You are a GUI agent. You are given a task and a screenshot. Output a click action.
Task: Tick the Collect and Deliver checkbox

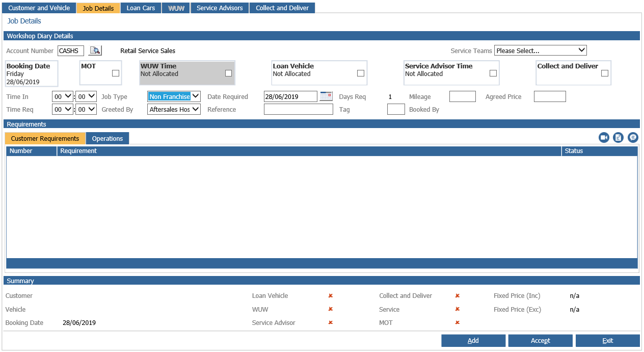coord(605,73)
